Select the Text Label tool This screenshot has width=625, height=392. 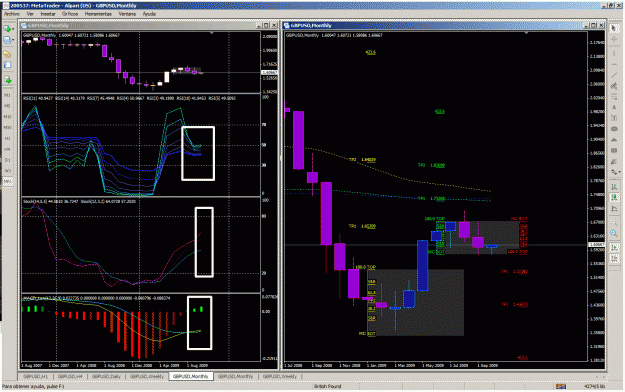pyautogui.click(x=614, y=118)
